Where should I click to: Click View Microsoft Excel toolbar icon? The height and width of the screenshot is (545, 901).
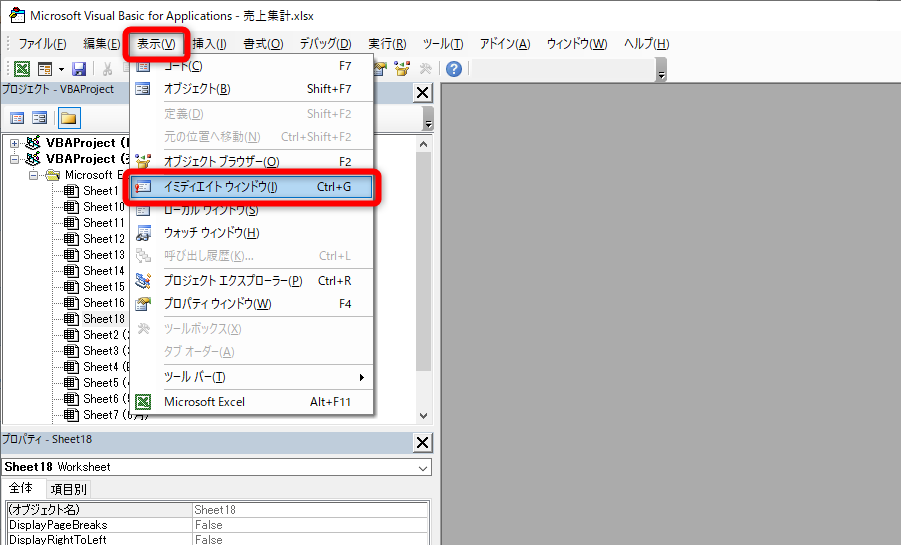(x=22, y=69)
